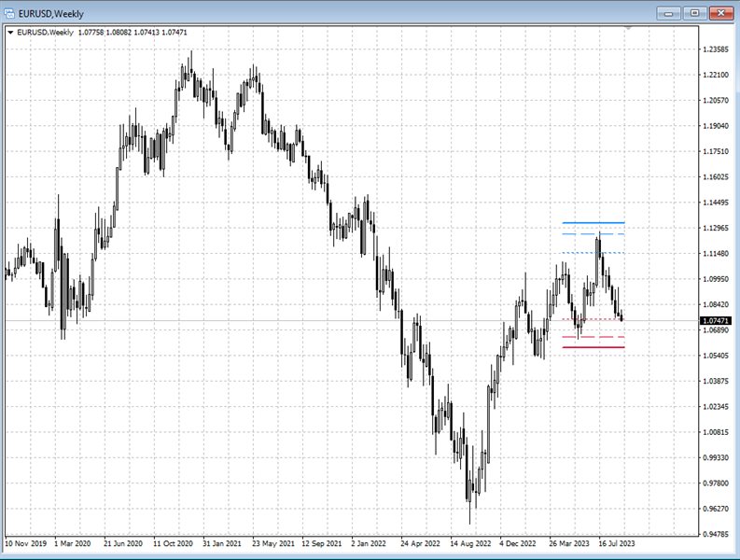
Task: Click the 1.22100 price axis label
Action: click(x=716, y=75)
